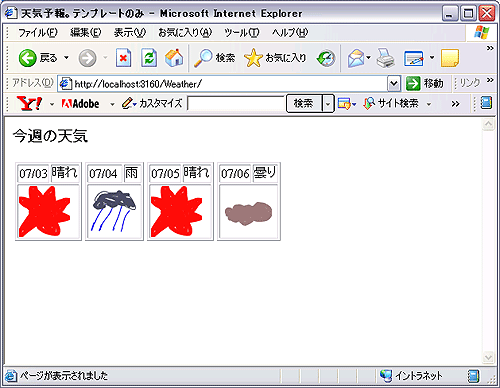Expand the リンク links bar chevron
The height and width of the screenshot is (388, 500).
pyautogui.click(x=490, y=80)
